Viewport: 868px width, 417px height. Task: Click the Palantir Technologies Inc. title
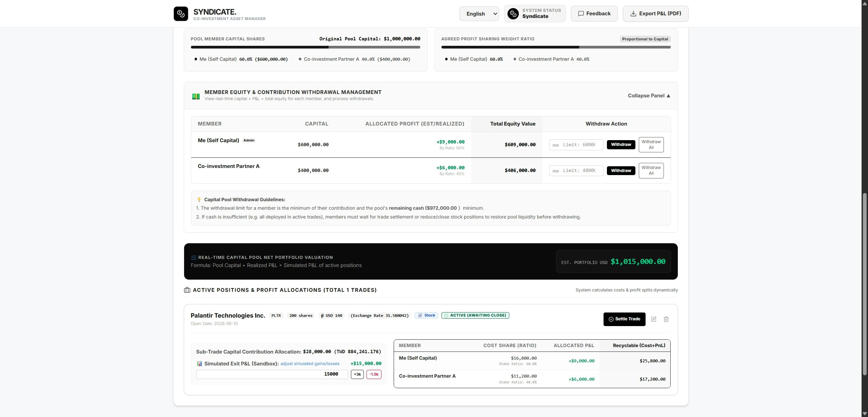pos(228,316)
